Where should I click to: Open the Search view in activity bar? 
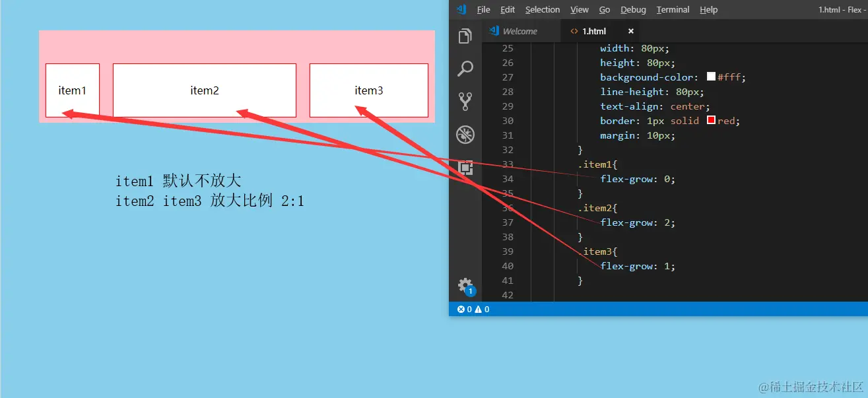coord(465,68)
